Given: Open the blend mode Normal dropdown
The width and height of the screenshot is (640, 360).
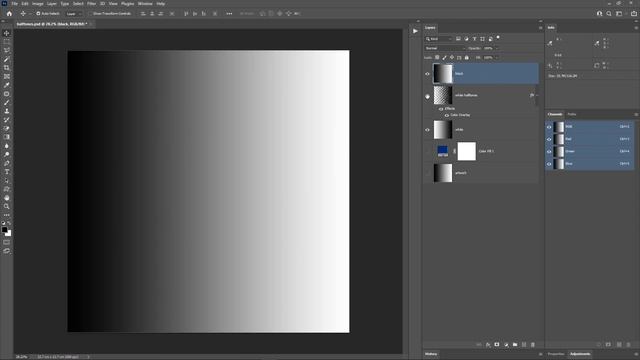Looking at the screenshot, I should [445, 48].
